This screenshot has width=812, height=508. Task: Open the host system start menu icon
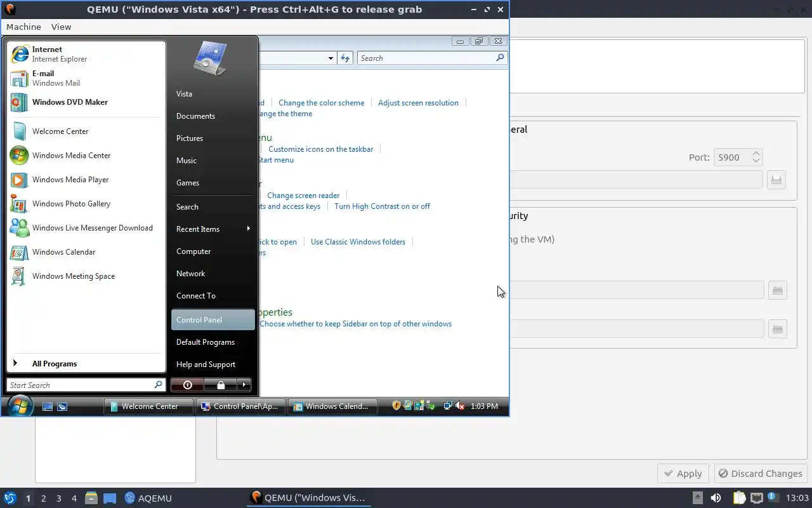[10, 498]
